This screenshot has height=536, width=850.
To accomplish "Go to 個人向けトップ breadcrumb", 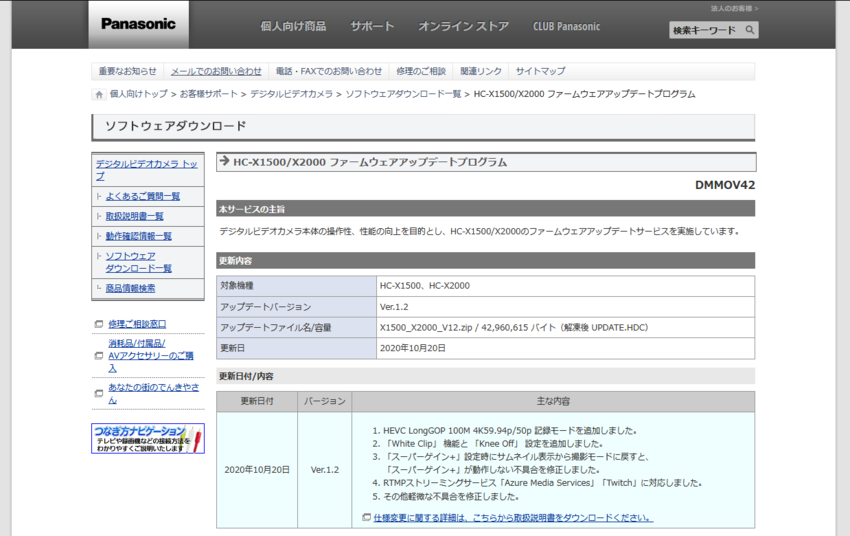I will [139, 94].
